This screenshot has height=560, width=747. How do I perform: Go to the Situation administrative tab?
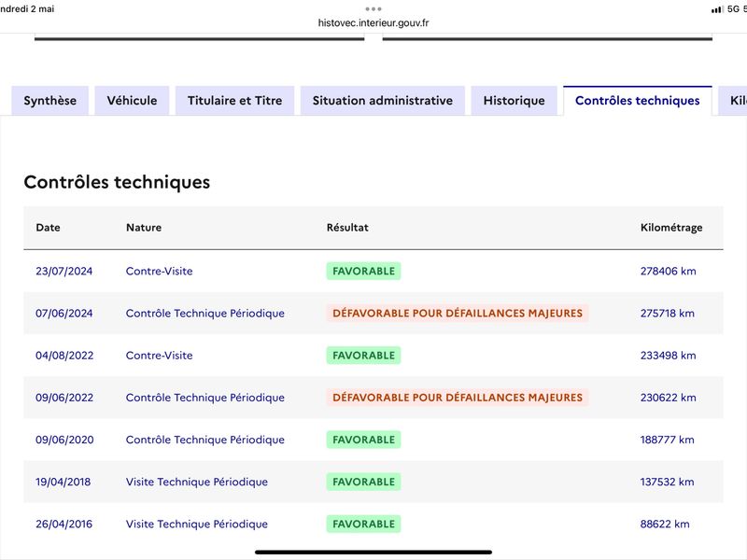coord(383,101)
